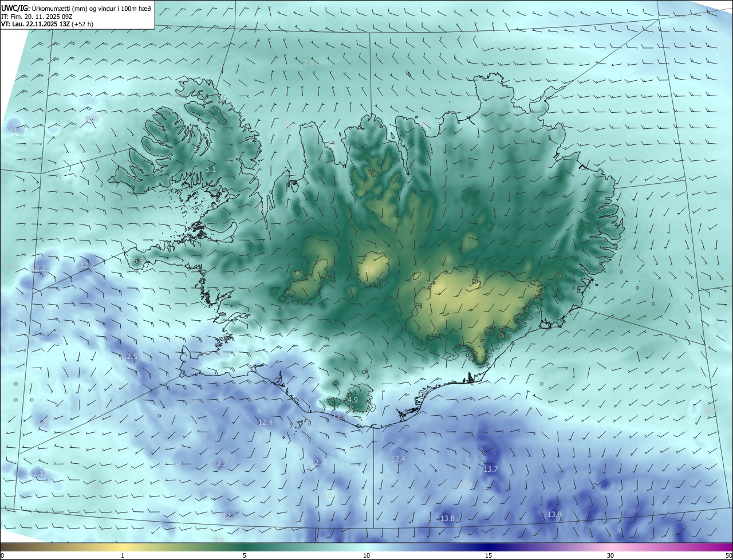Click the 13.7 value label south of Iceland

[x=491, y=470]
